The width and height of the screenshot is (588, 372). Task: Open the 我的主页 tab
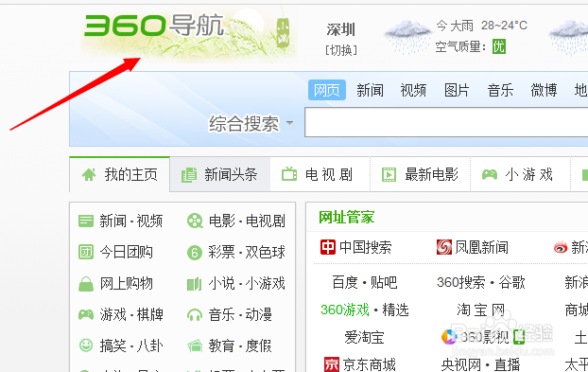(120, 174)
